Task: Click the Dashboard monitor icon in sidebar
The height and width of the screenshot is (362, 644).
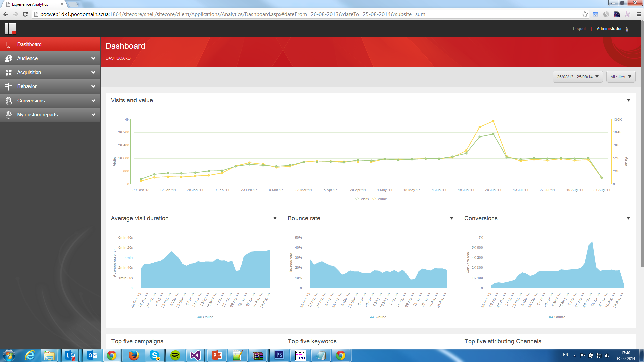Action: click(9, 44)
